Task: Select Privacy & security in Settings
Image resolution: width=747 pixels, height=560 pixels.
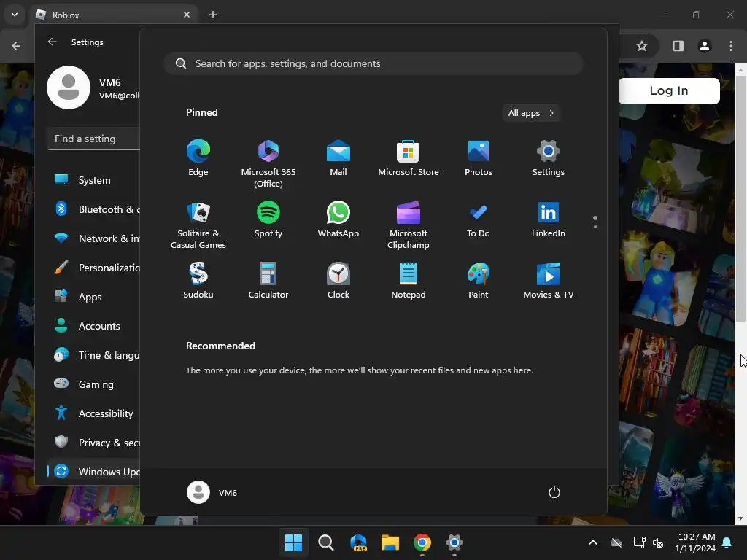Action: [x=94, y=443]
